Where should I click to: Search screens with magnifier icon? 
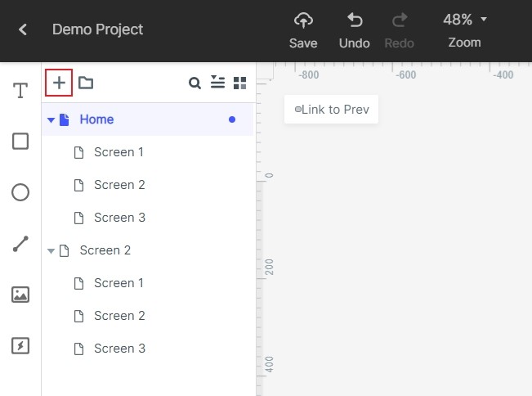pyautogui.click(x=194, y=83)
